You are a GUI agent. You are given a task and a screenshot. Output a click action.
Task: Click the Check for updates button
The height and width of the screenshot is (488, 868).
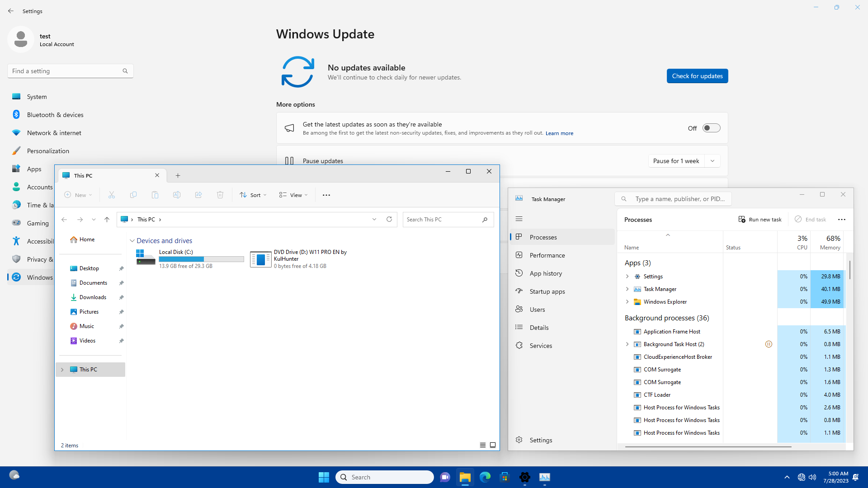pyautogui.click(x=697, y=76)
